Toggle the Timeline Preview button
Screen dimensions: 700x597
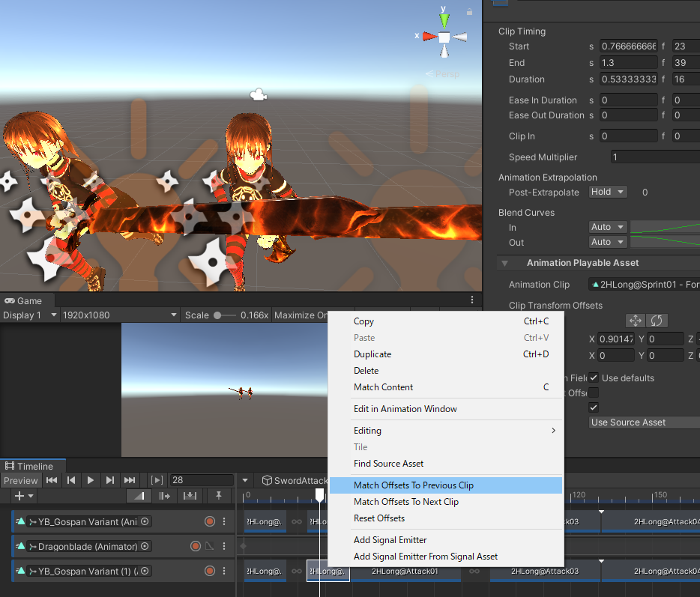[20, 481]
